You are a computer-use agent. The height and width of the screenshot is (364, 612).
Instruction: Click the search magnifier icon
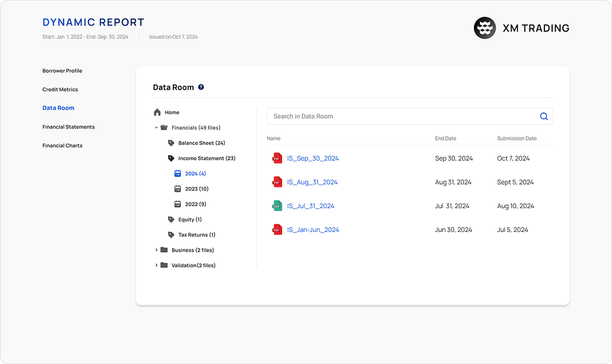[x=544, y=117]
